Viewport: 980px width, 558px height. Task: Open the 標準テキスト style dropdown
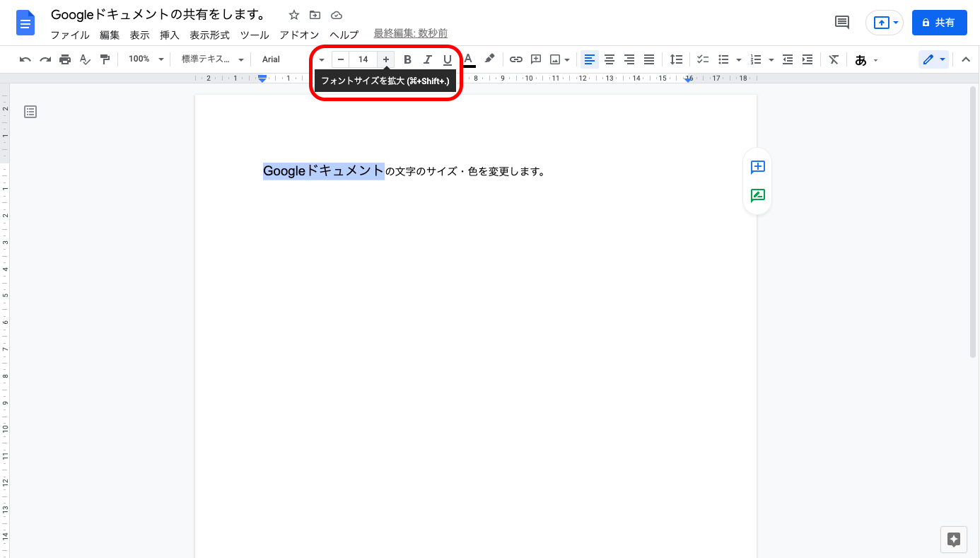pos(213,59)
